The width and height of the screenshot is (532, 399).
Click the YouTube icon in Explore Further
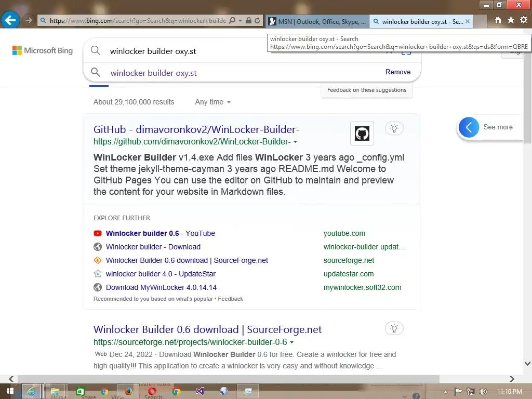(97, 233)
